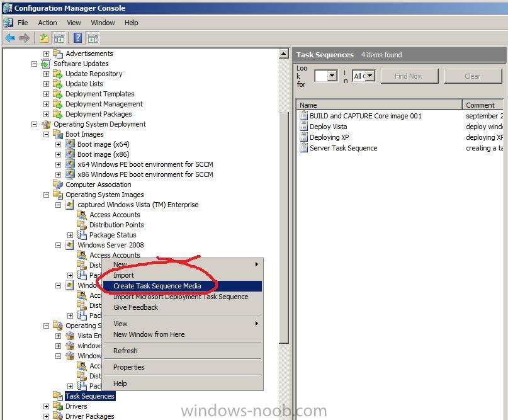The width and height of the screenshot is (508, 420).
Task: Open Properties from the context menu
Action: [x=183, y=367]
